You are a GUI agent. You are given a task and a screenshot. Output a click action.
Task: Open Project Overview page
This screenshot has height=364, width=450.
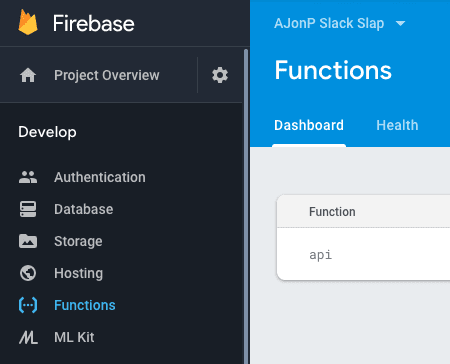pos(107,75)
